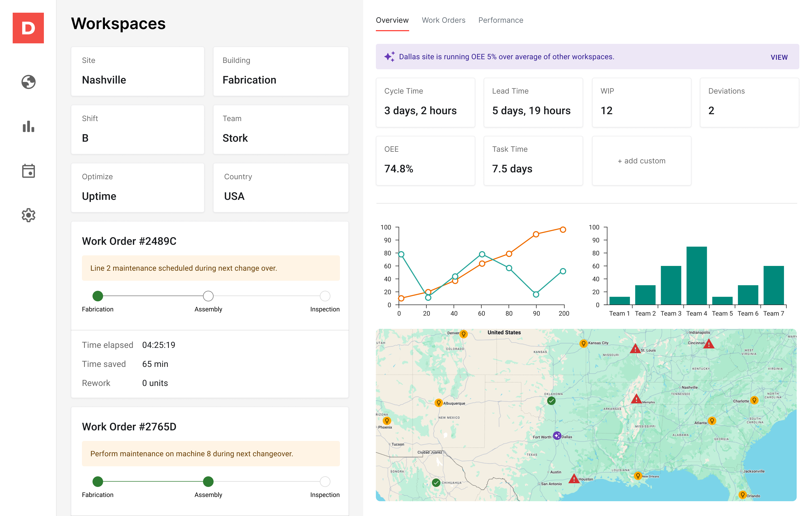Click the Rework value 0 units
812x516 pixels.
155,383
